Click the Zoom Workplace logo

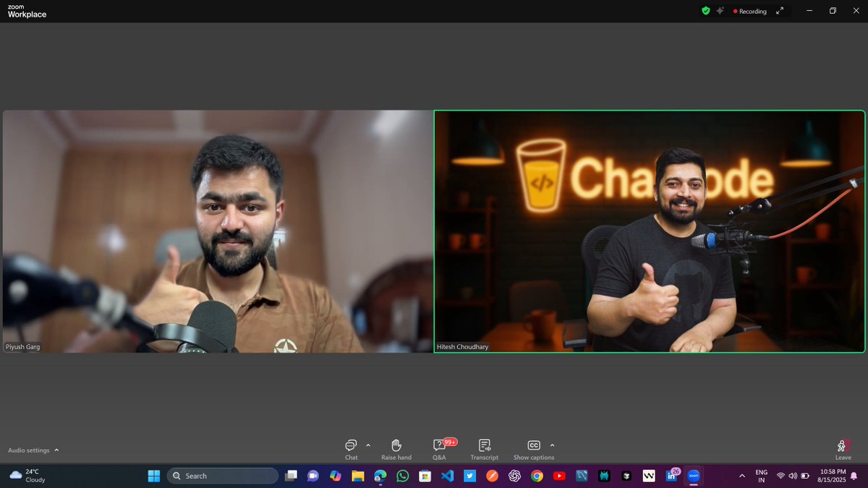pos(27,11)
